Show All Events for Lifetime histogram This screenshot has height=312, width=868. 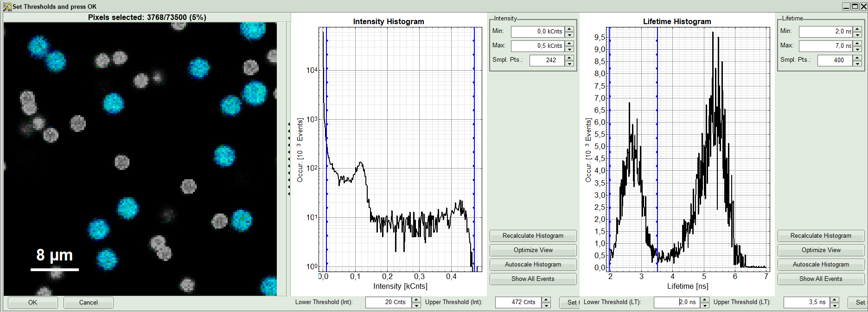point(821,279)
